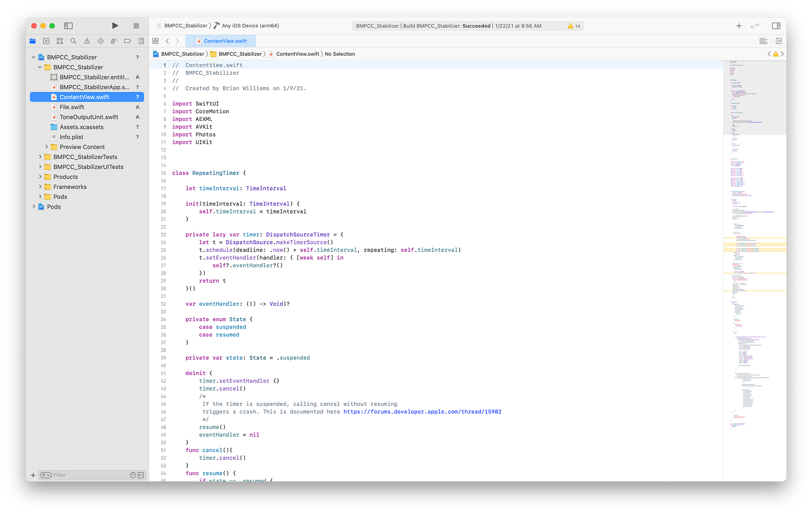Toggle source-controlled files filter icon
The image size is (812, 515).
[x=141, y=475]
